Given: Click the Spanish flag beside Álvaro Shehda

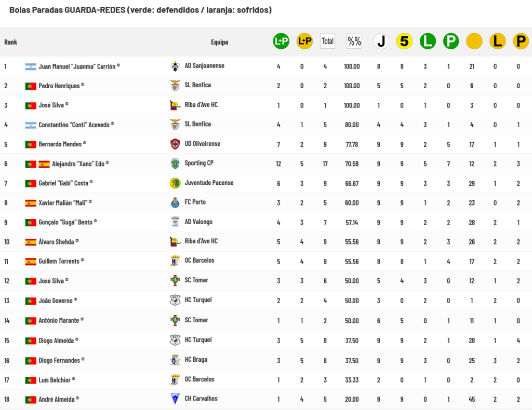Looking at the screenshot, I should point(31,242).
